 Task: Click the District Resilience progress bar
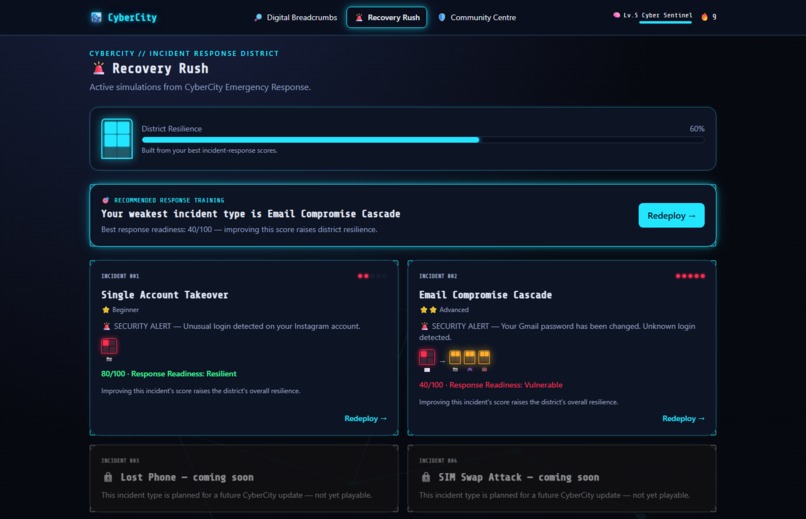[x=423, y=140]
